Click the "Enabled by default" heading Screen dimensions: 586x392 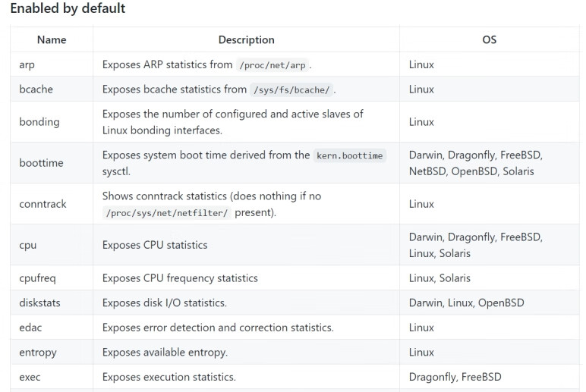click(x=68, y=9)
